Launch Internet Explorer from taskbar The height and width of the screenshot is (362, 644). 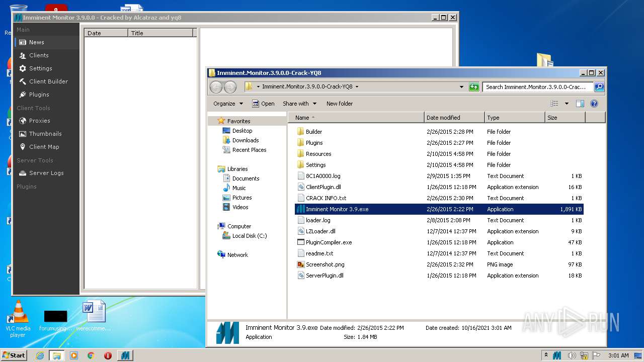40,355
